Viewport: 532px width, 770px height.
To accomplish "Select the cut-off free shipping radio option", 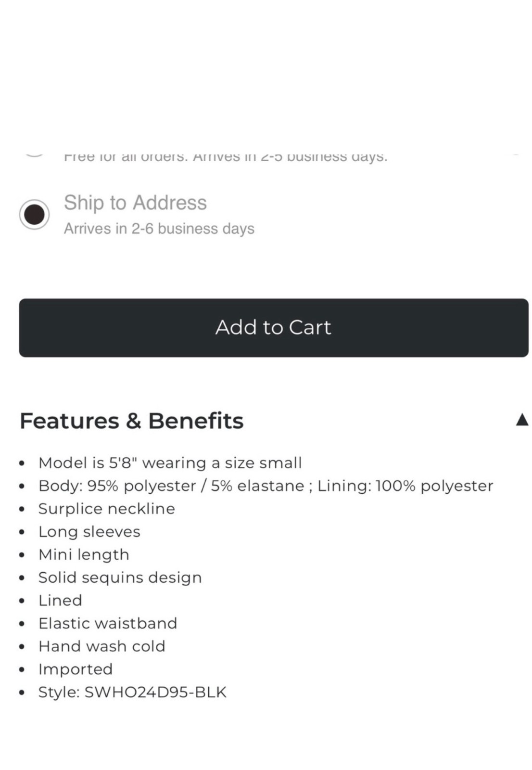I will pos(34,154).
